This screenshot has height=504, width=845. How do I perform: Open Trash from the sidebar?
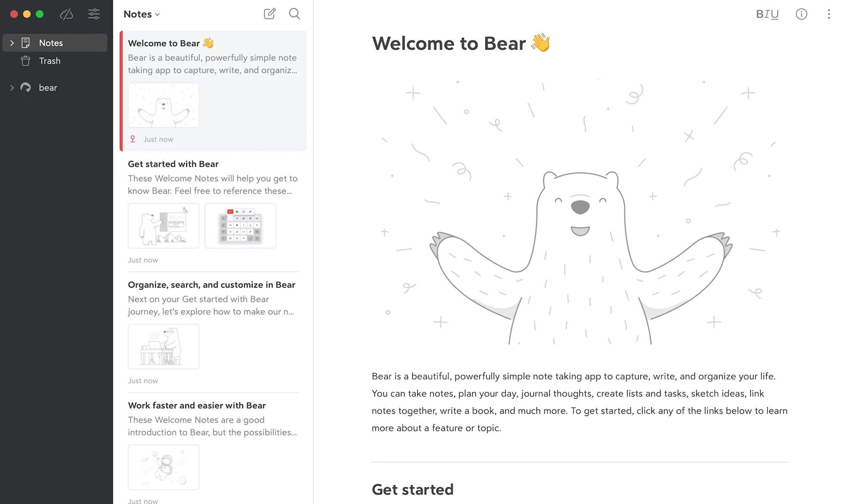point(50,61)
